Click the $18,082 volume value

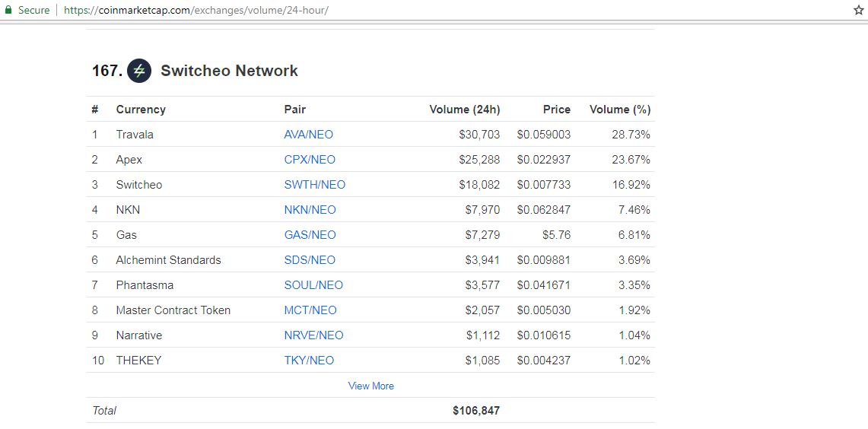point(479,184)
